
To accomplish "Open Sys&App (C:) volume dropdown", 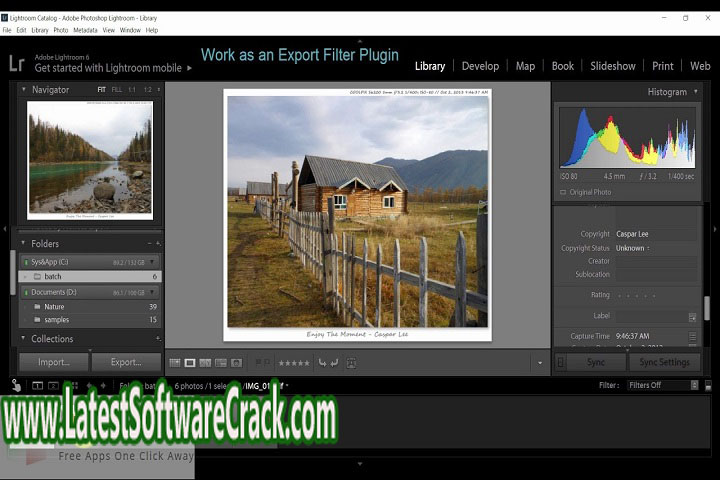I will [x=152, y=262].
